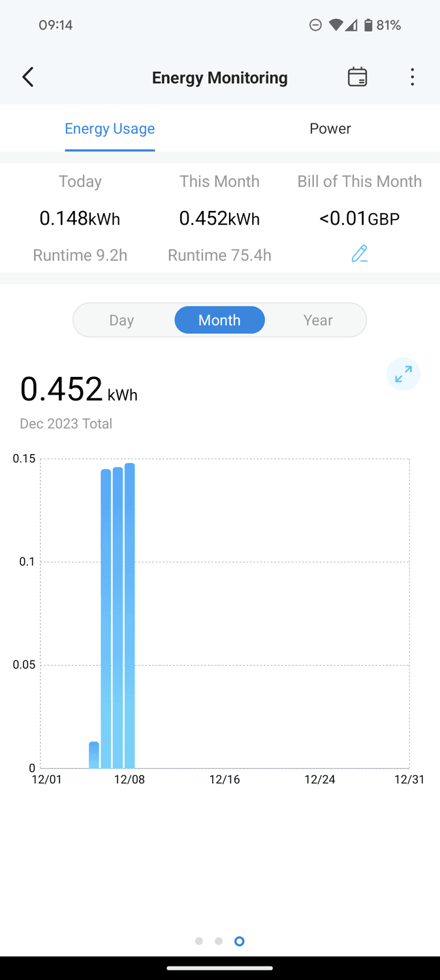The width and height of the screenshot is (440, 980).
Task: Open the calendar date picker icon
Action: pyautogui.click(x=357, y=77)
